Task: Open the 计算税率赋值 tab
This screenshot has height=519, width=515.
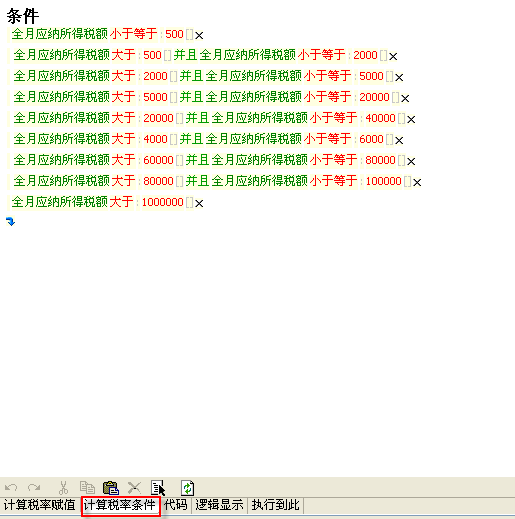Action: click(39, 505)
